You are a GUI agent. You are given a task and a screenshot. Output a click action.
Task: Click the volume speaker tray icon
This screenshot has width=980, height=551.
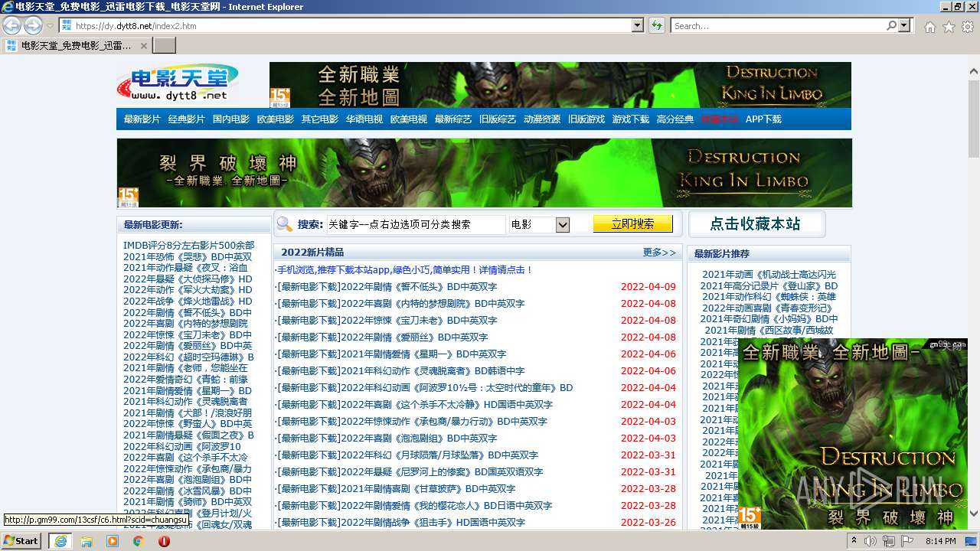pos(871,541)
